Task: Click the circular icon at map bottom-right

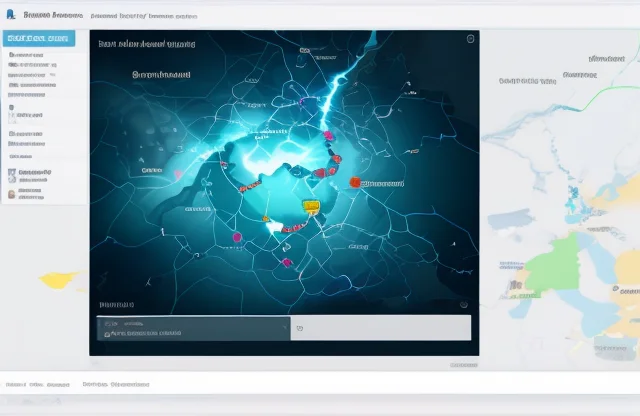Action: (463, 303)
